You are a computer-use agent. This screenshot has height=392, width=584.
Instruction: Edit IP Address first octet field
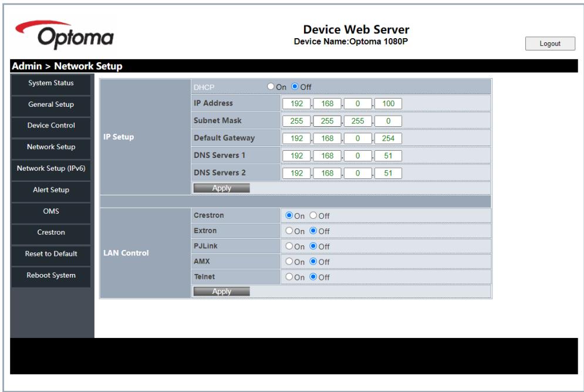tap(296, 103)
